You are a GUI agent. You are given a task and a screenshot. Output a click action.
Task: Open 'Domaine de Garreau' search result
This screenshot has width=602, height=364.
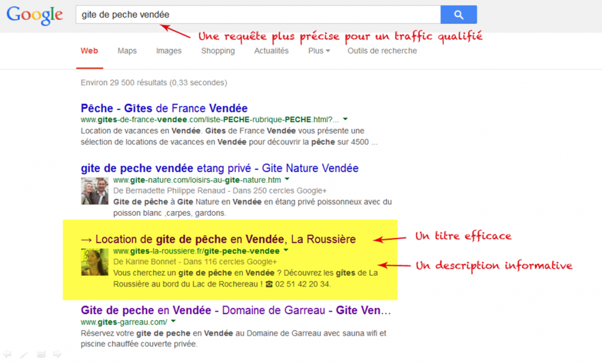(236, 310)
